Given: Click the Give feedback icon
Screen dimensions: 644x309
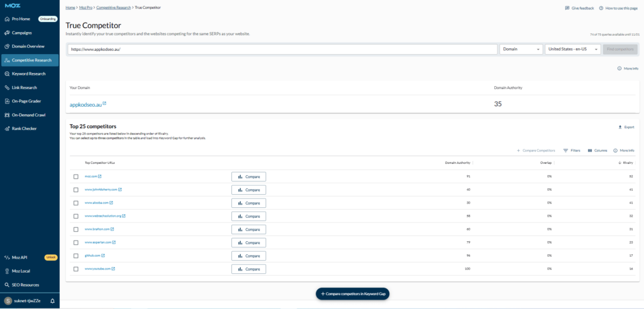Looking at the screenshot, I should click(x=567, y=8).
